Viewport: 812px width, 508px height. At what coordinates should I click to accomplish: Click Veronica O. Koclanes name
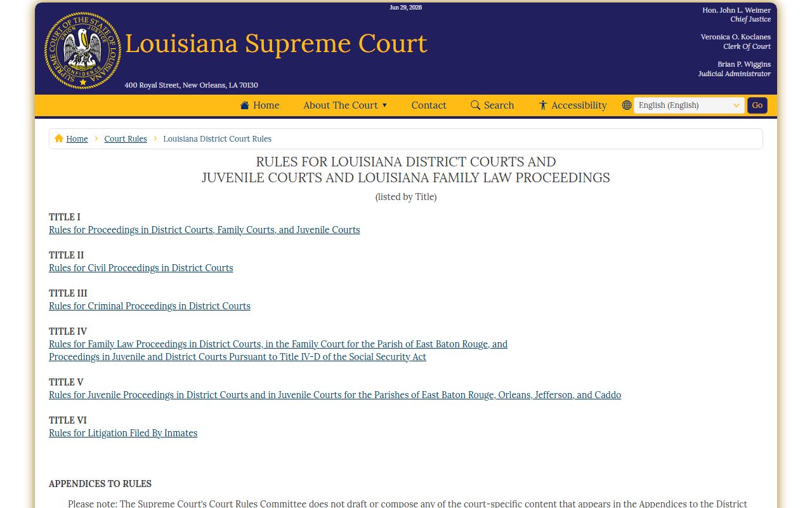736,37
